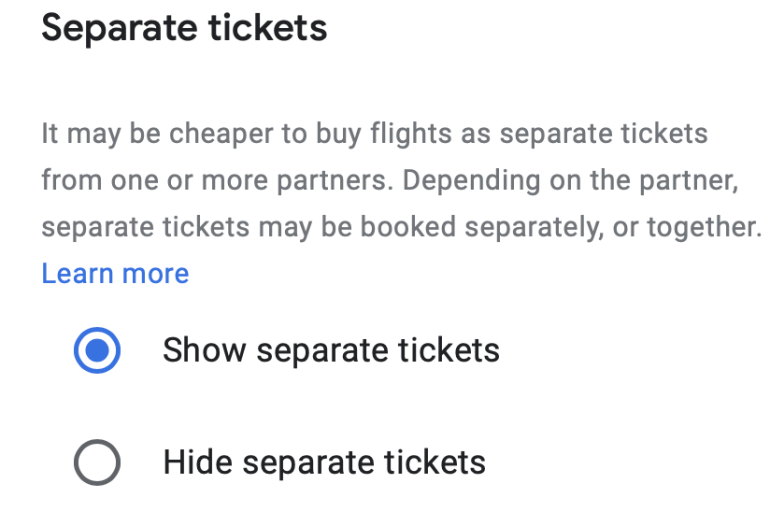Keep showing separate tickets option selected
This screenshot has height=512, width=770.
point(97,351)
